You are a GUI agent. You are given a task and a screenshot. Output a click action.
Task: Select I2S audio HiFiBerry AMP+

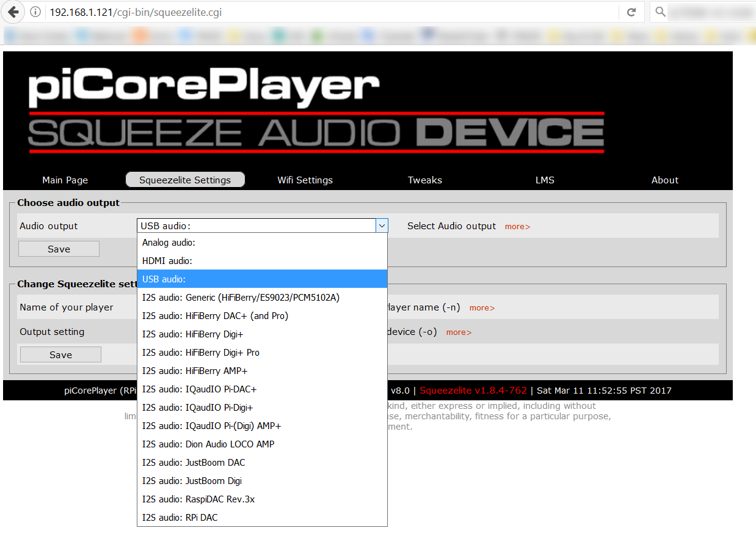(262, 371)
